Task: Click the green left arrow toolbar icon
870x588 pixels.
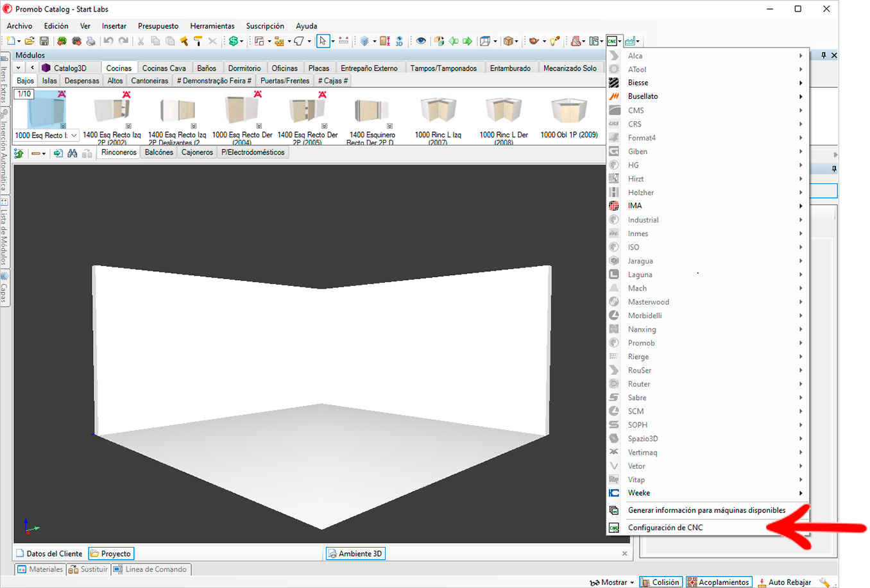Action: point(454,41)
